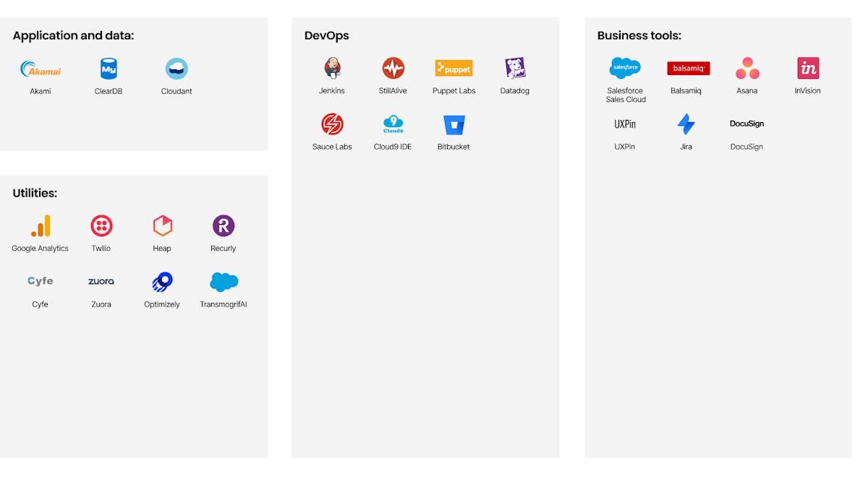The height and width of the screenshot is (480, 868).
Task: Click the Jenkins butler icon
Action: point(332,68)
